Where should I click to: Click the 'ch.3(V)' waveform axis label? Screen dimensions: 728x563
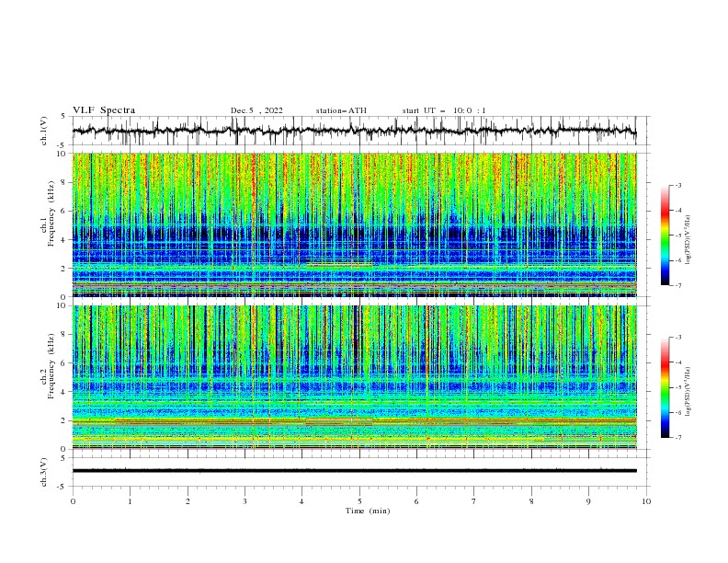tap(44, 472)
